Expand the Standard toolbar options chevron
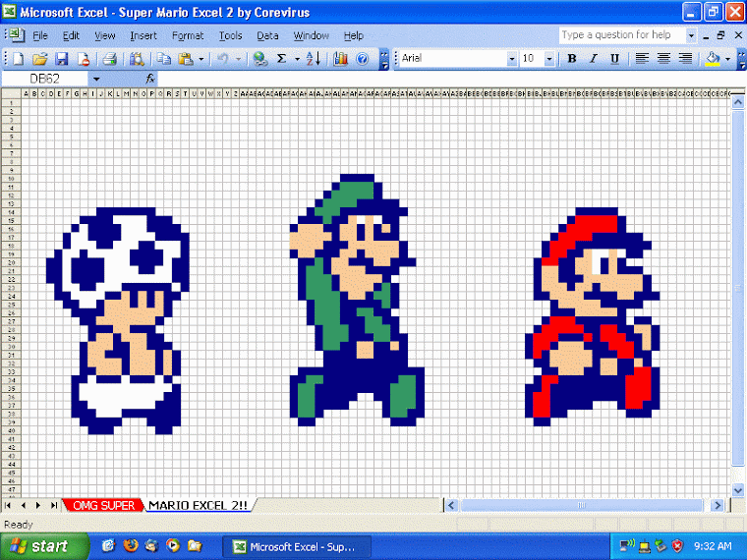 point(384,59)
